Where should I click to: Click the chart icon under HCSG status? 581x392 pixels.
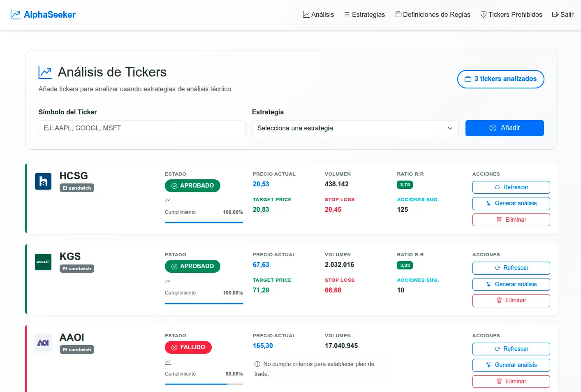tap(168, 201)
